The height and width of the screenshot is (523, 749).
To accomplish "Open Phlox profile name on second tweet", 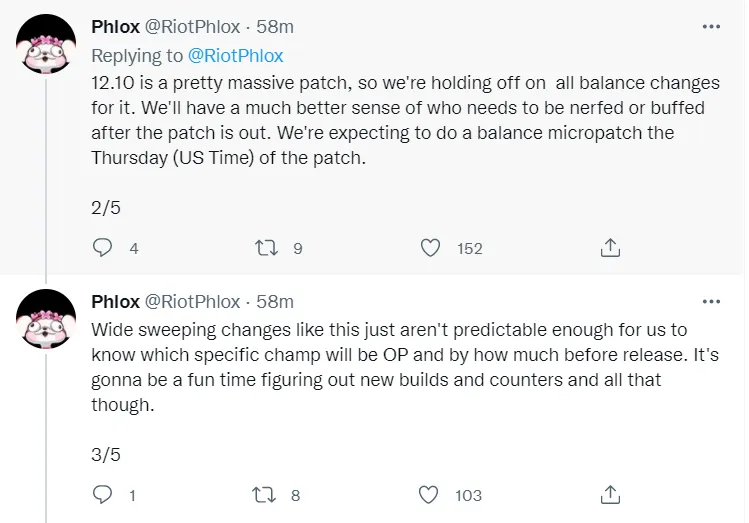I will [x=116, y=301].
